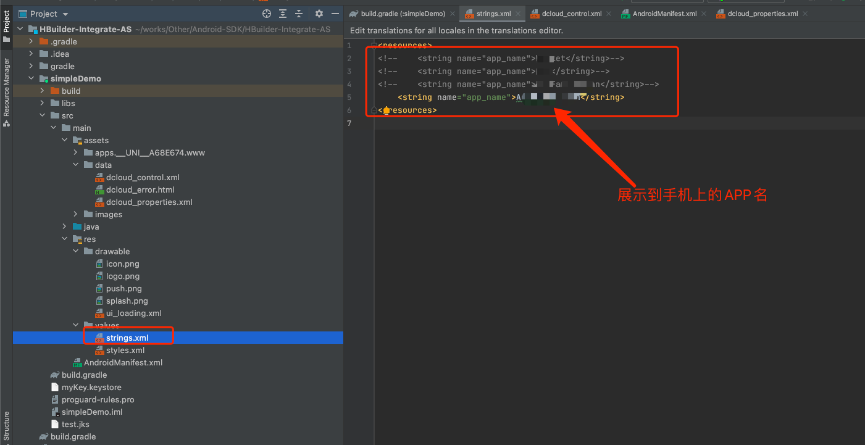Hide the Project panel with minus icon

[x=335, y=14]
